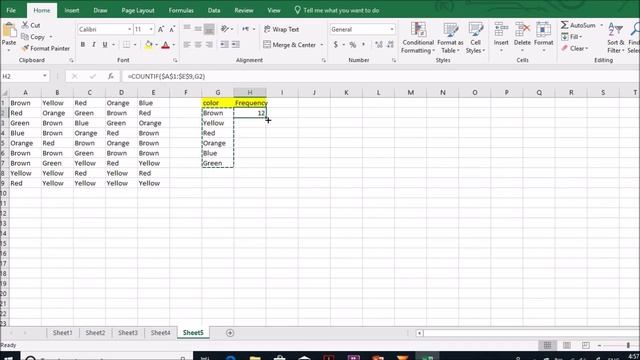Open the font size dropdown

151,29
